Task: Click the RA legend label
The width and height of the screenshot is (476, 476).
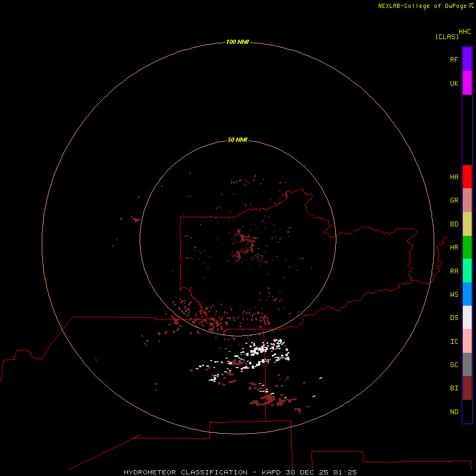Action: [x=454, y=271]
